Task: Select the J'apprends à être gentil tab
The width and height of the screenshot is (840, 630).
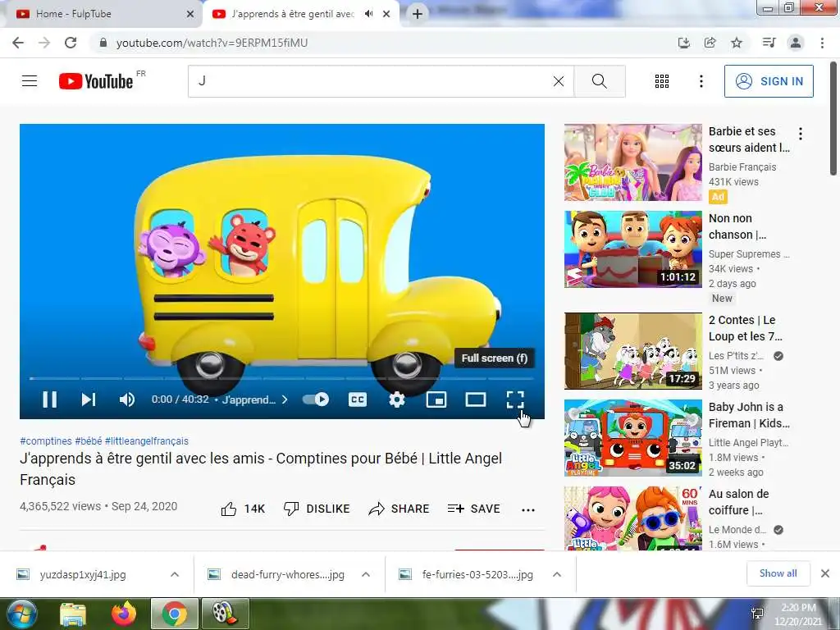Action: tap(293, 14)
